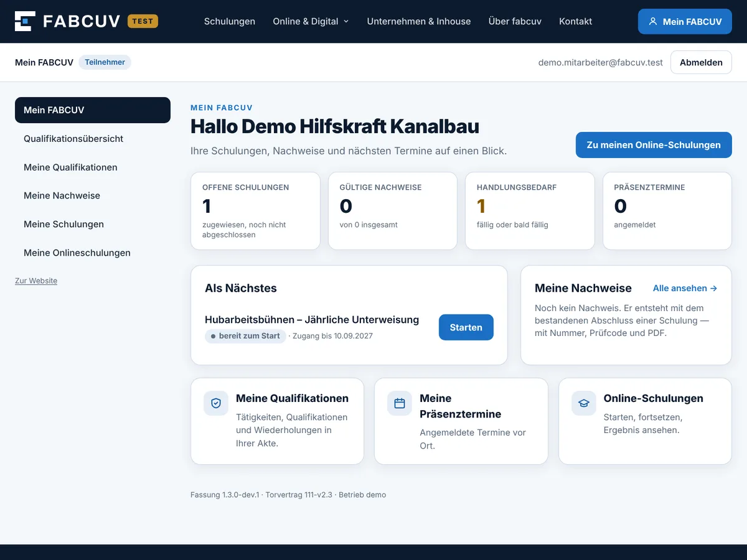This screenshot has height=560, width=747.
Task: Click the user icon in Mein FABCUV button
Action: 653,21
